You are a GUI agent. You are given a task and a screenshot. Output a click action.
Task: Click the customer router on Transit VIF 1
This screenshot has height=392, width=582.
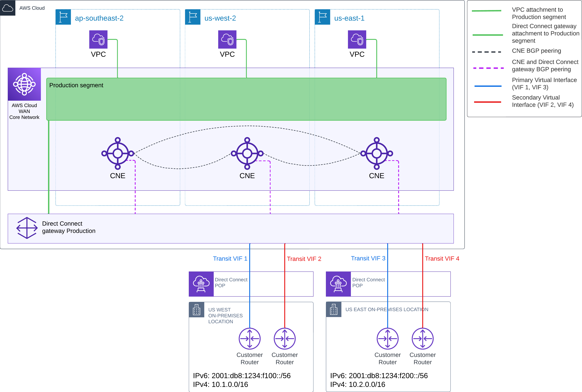(x=250, y=338)
